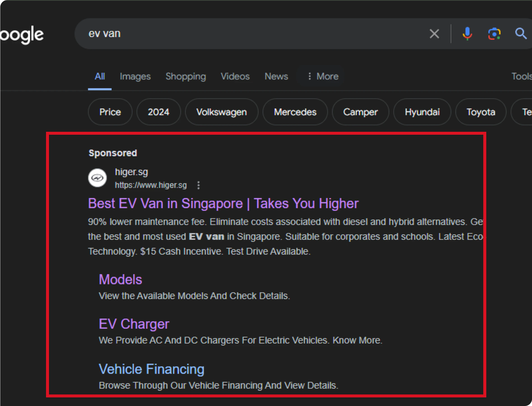Click the Google logo

click(x=22, y=35)
